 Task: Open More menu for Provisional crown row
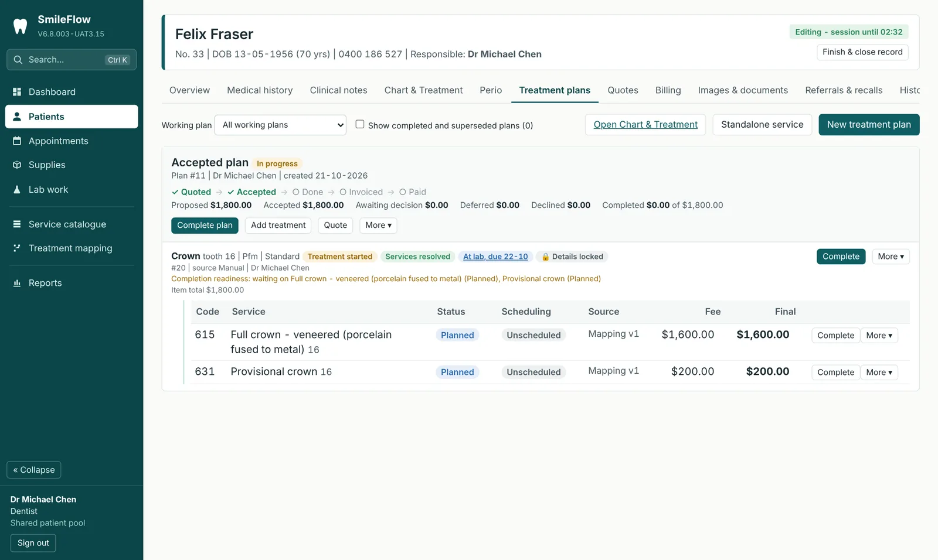tap(879, 373)
